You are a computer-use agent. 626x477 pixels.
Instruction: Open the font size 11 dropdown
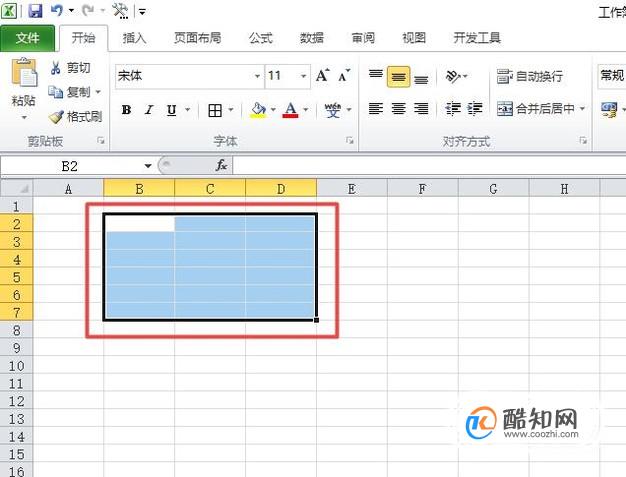[303, 76]
